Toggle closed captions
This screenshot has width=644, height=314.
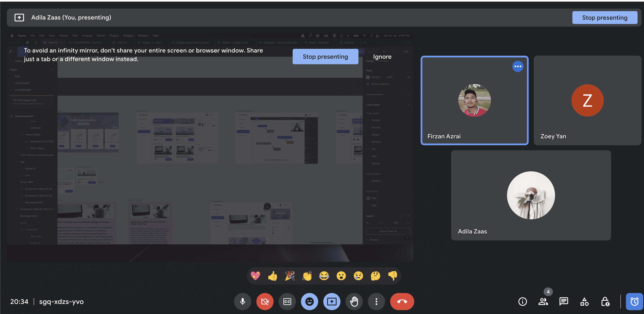point(287,301)
